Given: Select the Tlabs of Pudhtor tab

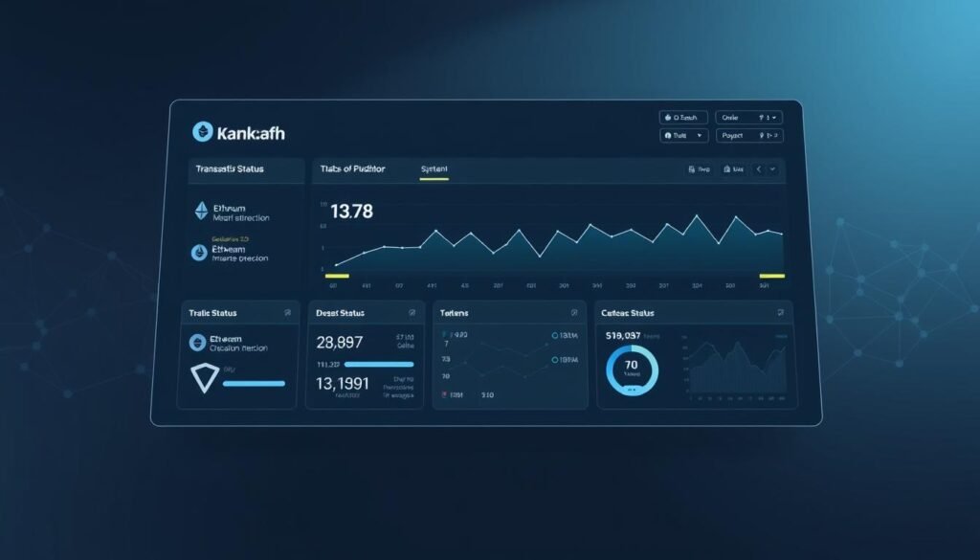Looking at the screenshot, I should (353, 169).
